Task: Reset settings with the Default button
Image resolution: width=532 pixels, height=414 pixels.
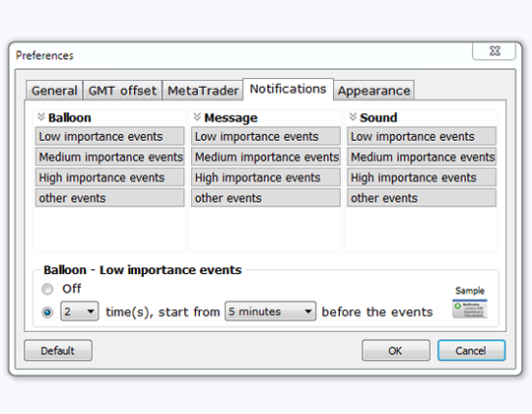Action: click(x=58, y=350)
